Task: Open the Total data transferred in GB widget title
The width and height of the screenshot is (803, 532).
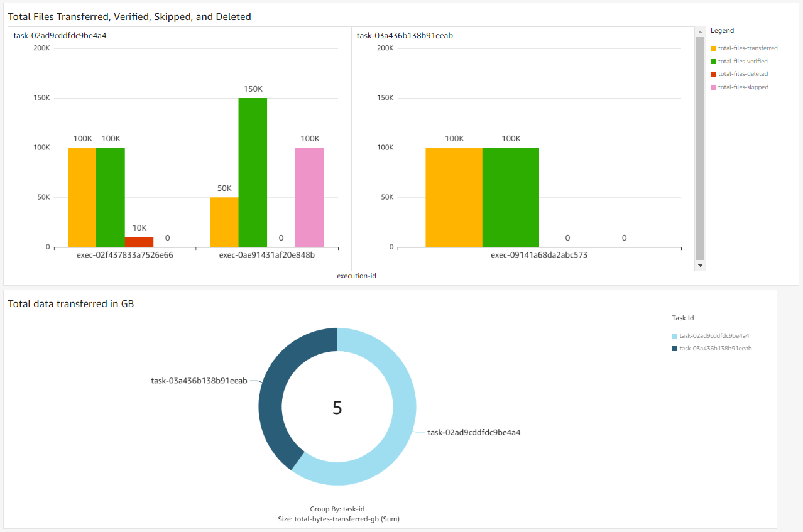Action: point(71,303)
